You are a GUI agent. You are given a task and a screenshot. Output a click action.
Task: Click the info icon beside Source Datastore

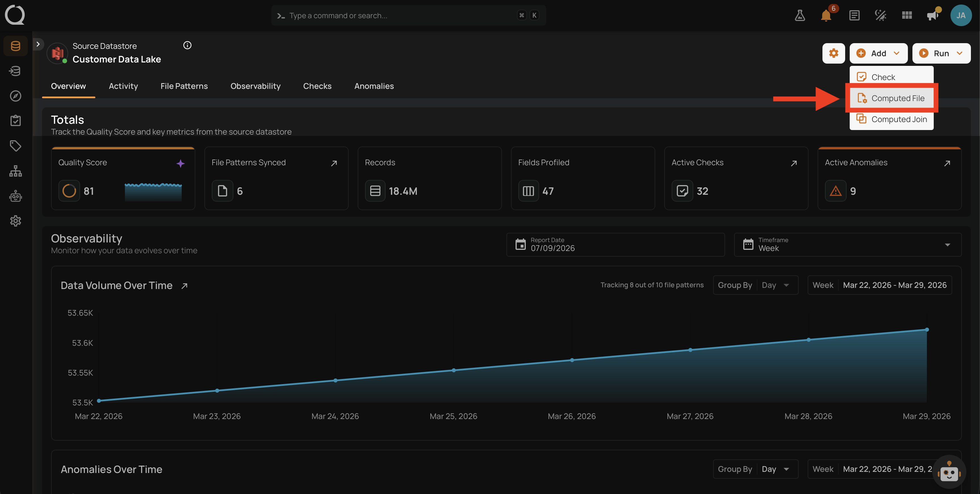click(x=187, y=45)
